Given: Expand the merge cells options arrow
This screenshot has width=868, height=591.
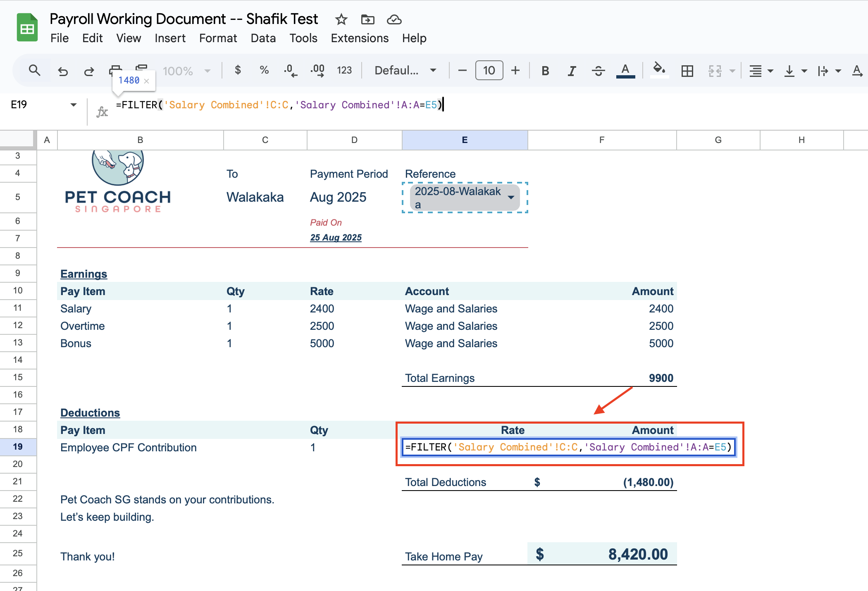Looking at the screenshot, I should point(732,71).
